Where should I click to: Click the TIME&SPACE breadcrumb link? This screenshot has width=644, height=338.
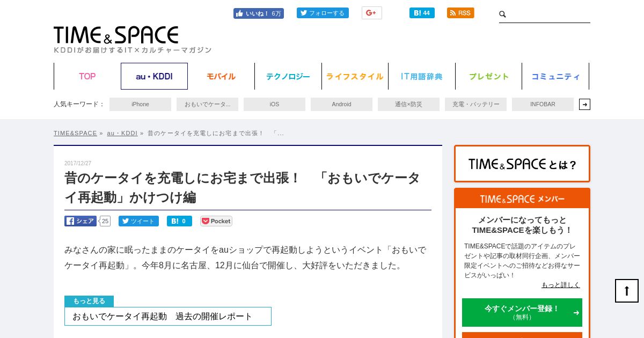coord(75,133)
